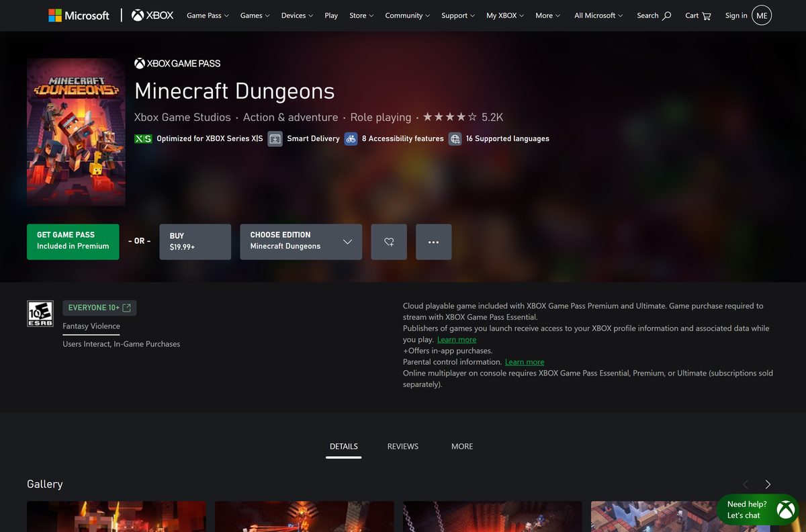Click the Sign in link
The image size is (806, 532).
click(736, 15)
